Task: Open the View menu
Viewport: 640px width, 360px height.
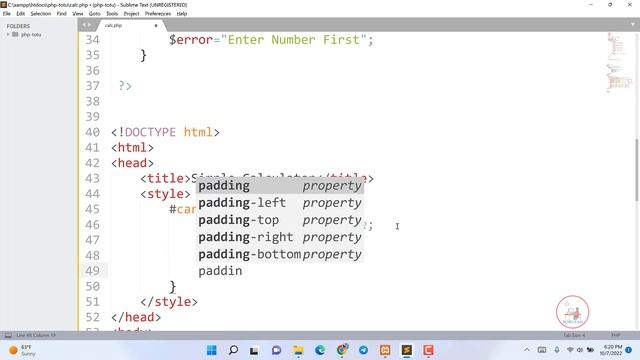Action: (x=78, y=13)
